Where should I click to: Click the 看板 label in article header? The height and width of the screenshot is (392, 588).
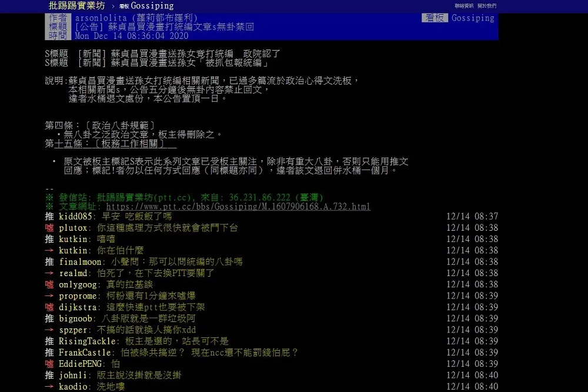coord(435,18)
